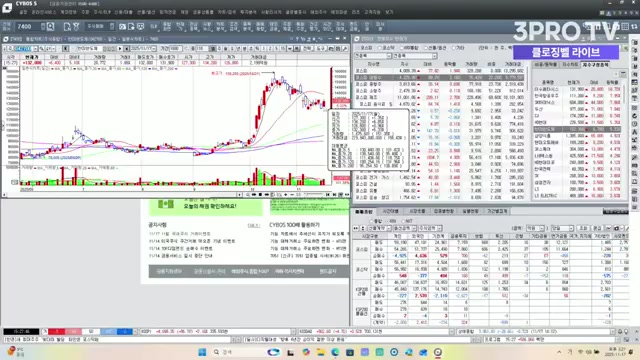Click the new document icon in main toolbar
The image size is (640, 360).
tap(67, 27)
